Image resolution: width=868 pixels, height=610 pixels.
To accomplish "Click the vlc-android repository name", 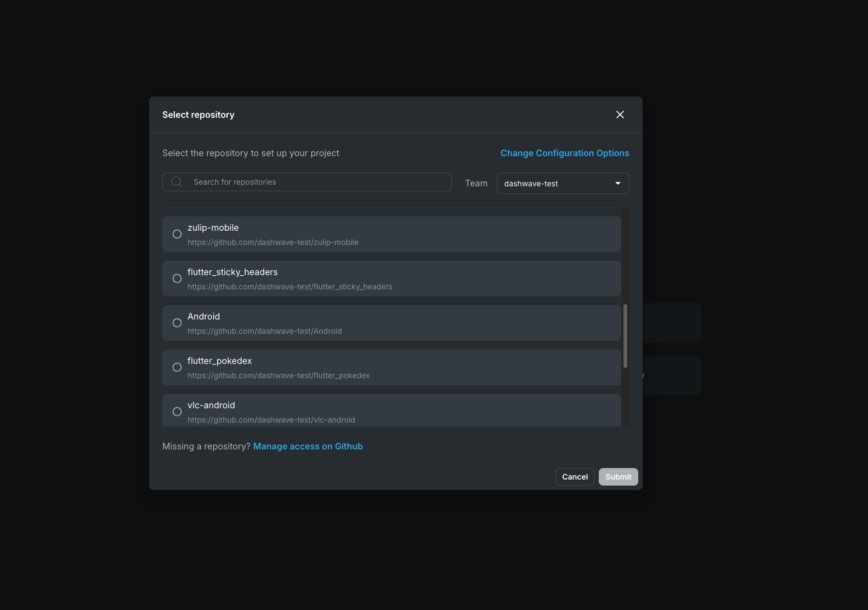I will click(x=211, y=405).
